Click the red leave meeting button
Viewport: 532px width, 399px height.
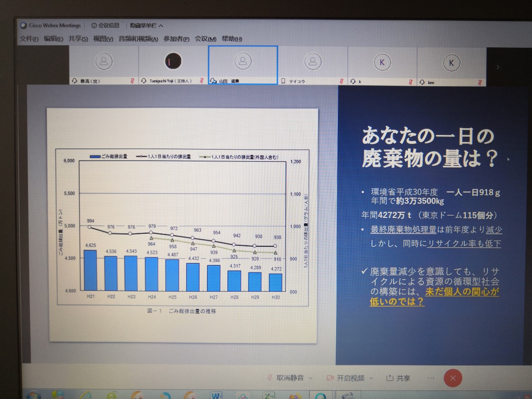453,378
